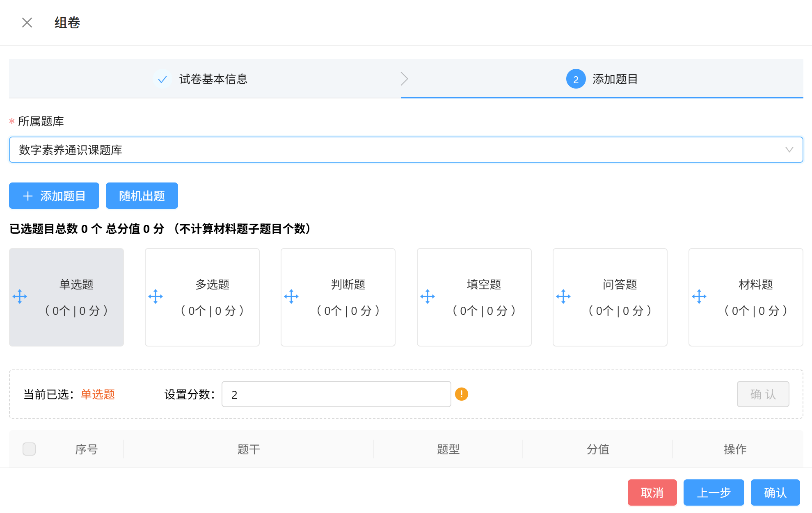Click the blue 添加题目 button
Image resolution: width=812 pixels, height=513 pixels.
coord(54,196)
